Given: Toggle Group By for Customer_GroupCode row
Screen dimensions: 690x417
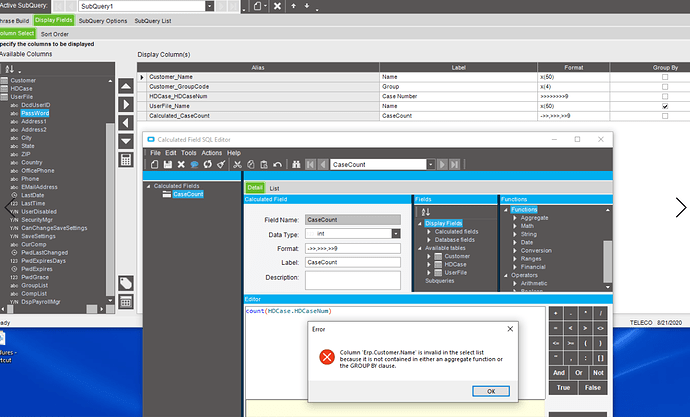Looking at the screenshot, I should pos(665,87).
